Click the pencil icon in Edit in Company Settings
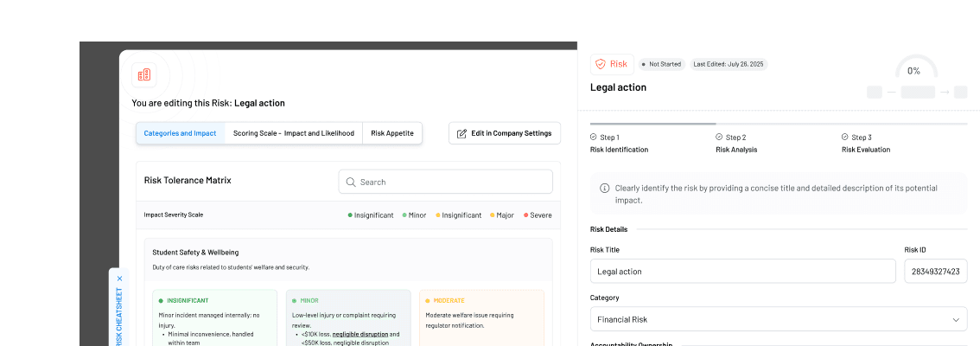This screenshot has height=346, width=980. pyautogui.click(x=461, y=133)
